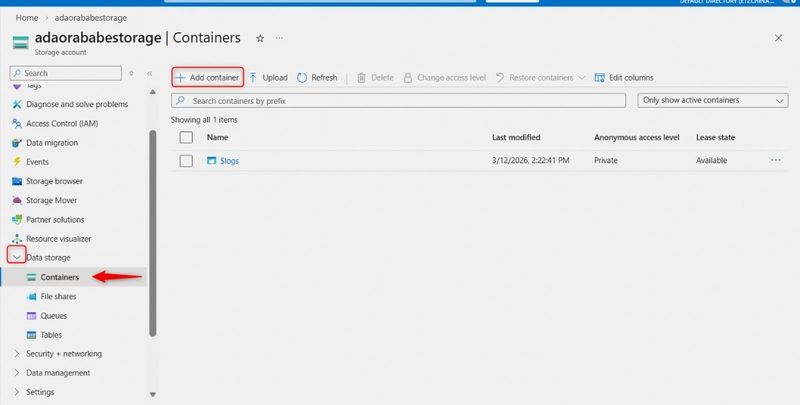Click the Lease state column header
The height and width of the screenshot is (405, 800).
pos(715,137)
